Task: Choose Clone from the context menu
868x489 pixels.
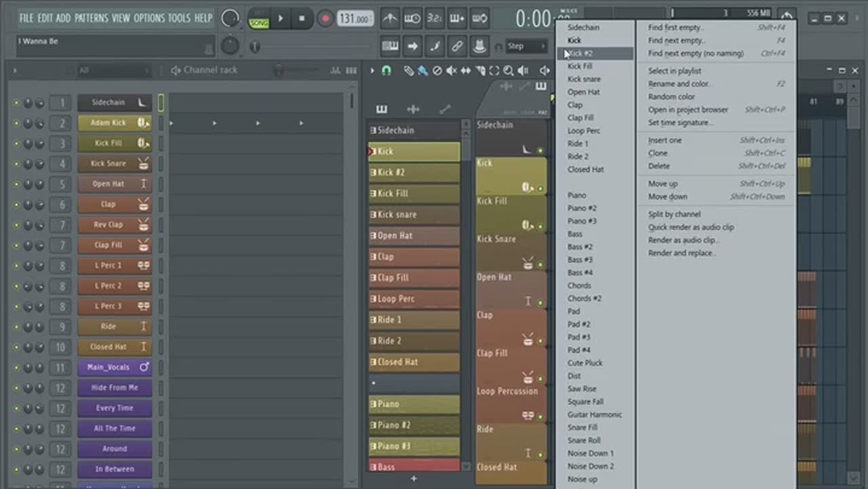Action: pyautogui.click(x=658, y=153)
